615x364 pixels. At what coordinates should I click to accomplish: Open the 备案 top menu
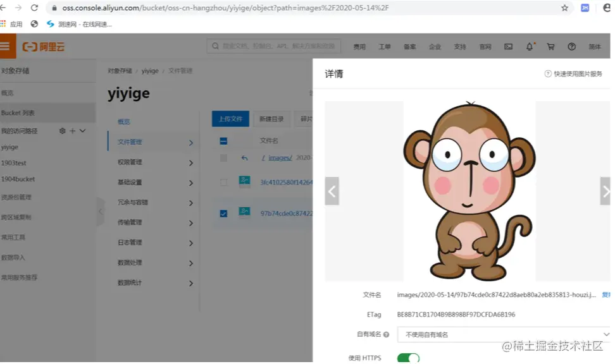pyautogui.click(x=409, y=47)
